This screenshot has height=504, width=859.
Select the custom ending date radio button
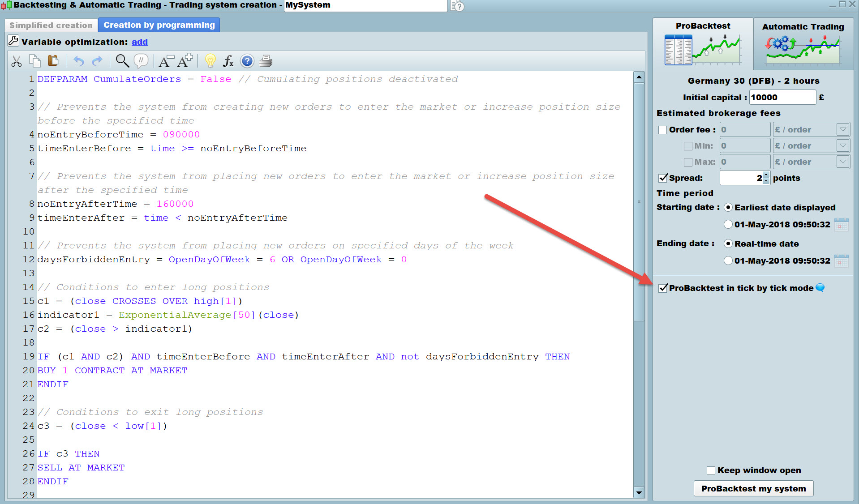(x=728, y=261)
